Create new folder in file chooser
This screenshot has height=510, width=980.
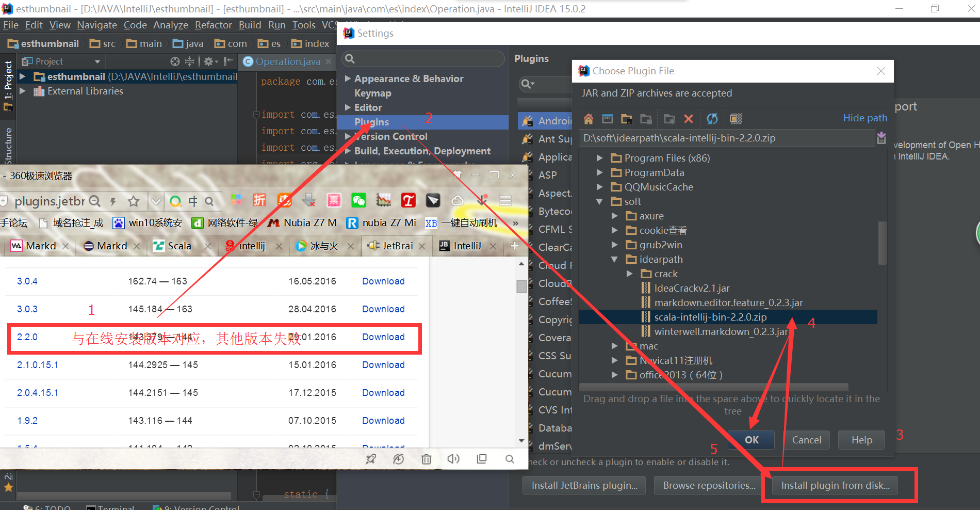point(669,119)
